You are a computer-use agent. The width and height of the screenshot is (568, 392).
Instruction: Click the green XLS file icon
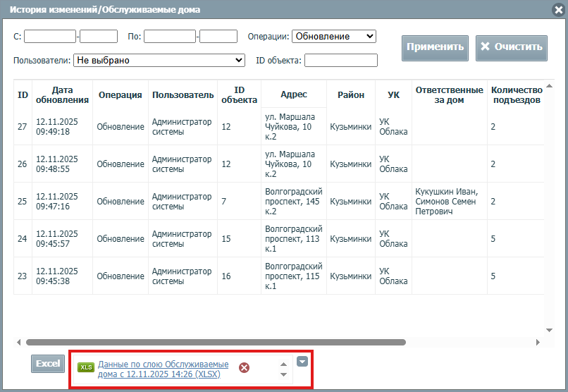(x=85, y=367)
